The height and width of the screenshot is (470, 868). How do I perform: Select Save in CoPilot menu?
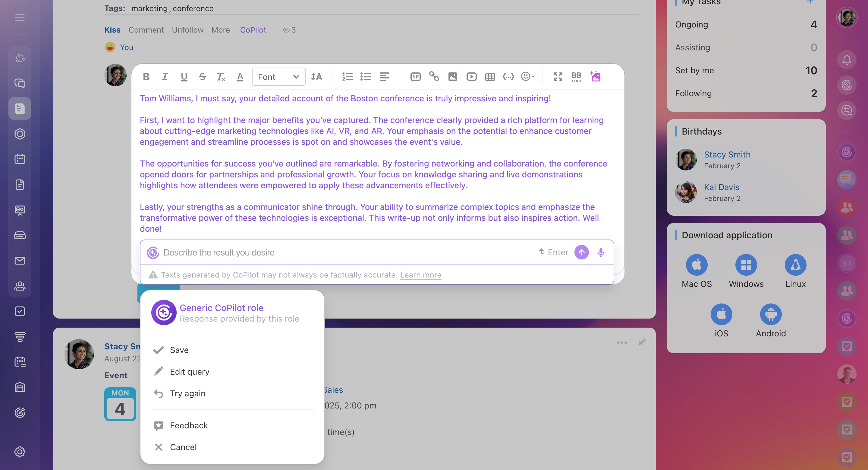[179, 350]
